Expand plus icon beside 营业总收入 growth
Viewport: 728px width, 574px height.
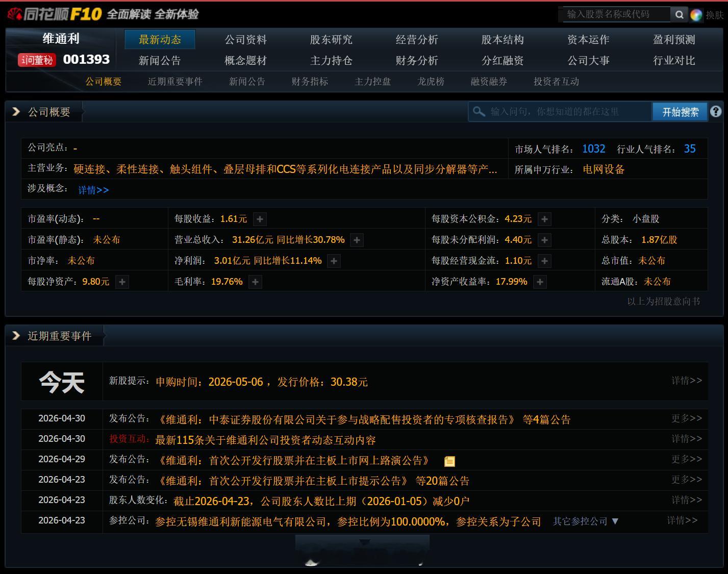tap(357, 240)
